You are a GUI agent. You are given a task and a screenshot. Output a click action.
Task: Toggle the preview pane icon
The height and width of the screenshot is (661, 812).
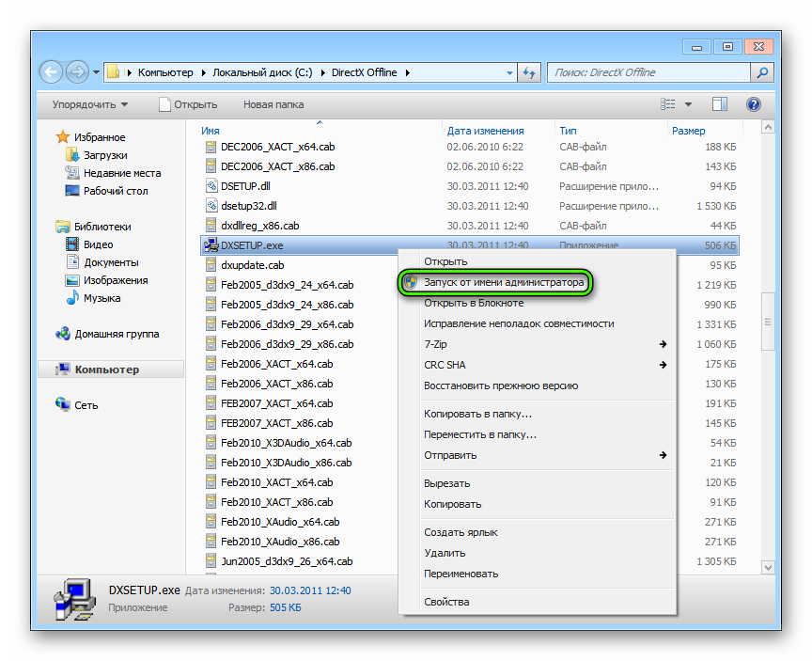(x=719, y=104)
